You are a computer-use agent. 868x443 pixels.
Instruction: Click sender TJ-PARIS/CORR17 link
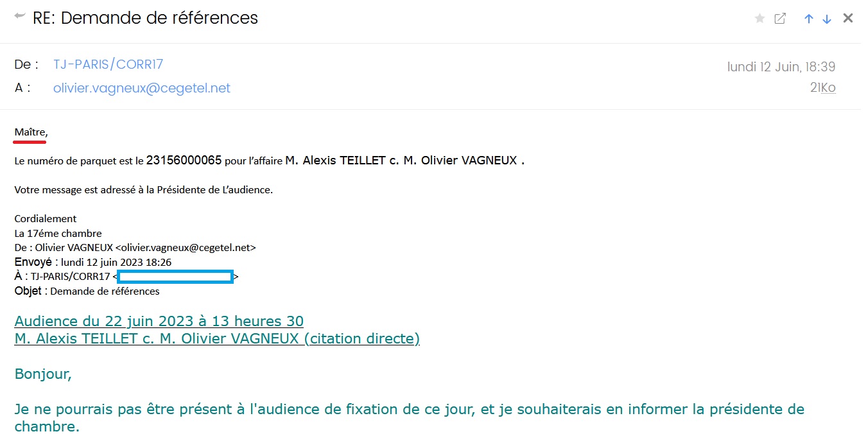tap(108, 64)
